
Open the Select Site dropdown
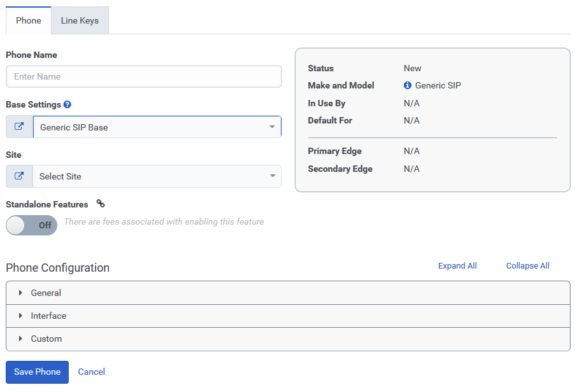[157, 176]
